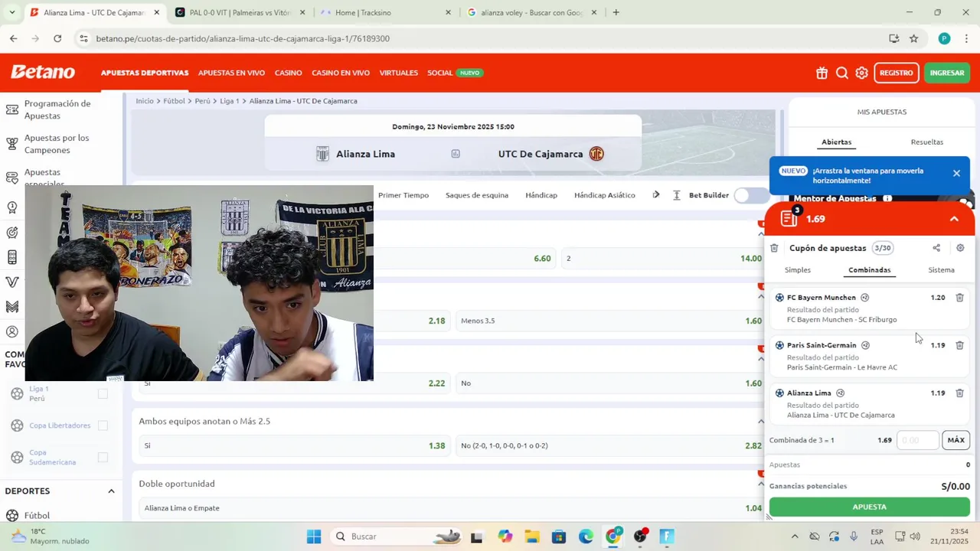The width and height of the screenshot is (980, 551).
Task: Switch to the Simples betslip tab
Action: click(x=798, y=270)
